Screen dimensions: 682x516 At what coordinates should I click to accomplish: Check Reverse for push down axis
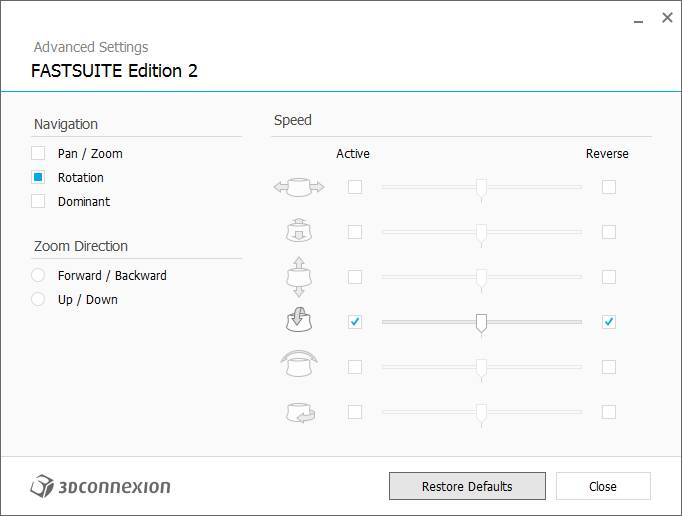pyautogui.click(x=609, y=232)
